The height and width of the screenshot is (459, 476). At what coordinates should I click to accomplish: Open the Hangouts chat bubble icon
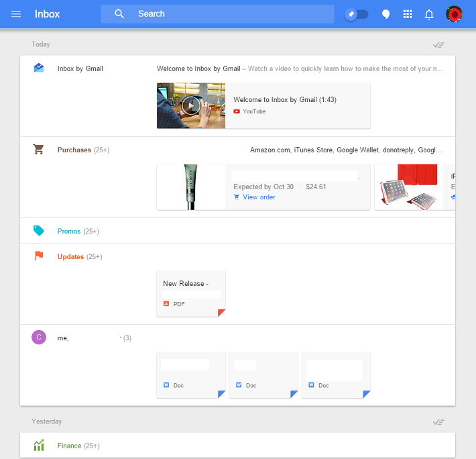click(x=386, y=14)
